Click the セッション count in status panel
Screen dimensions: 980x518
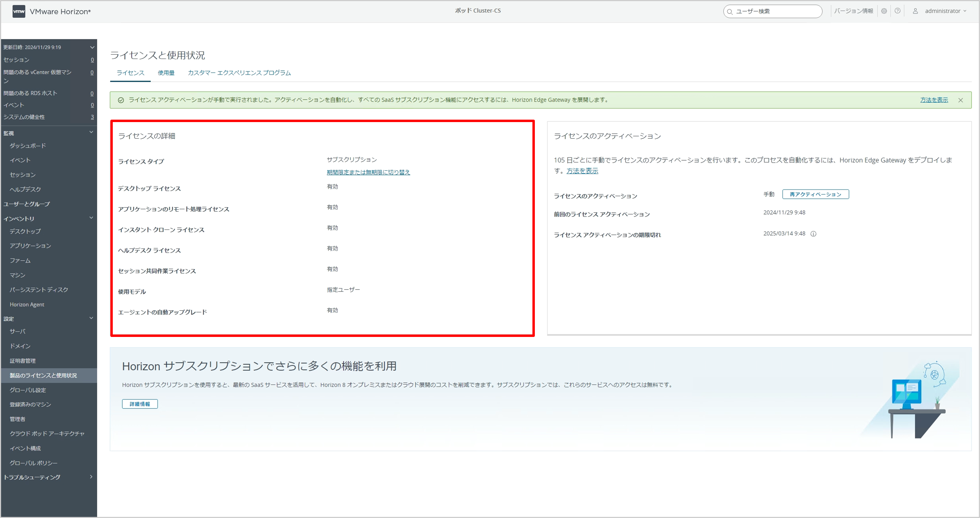click(92, 60)
